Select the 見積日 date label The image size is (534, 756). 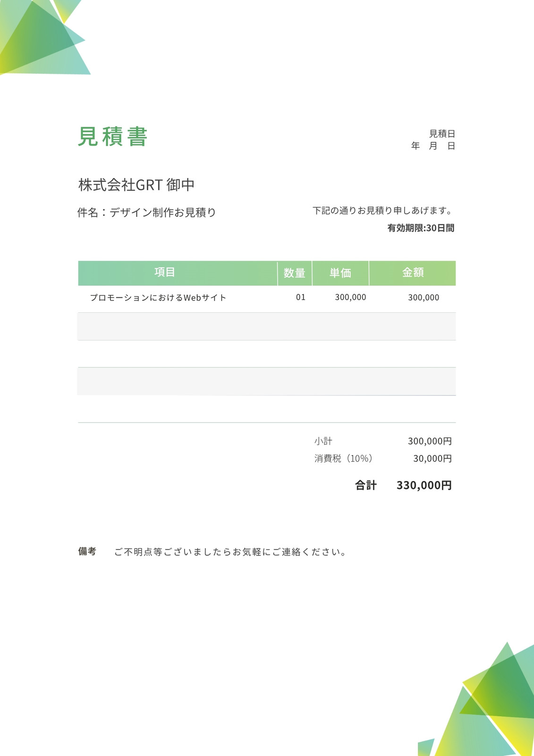pyautogui.click(x=442, y=134)
